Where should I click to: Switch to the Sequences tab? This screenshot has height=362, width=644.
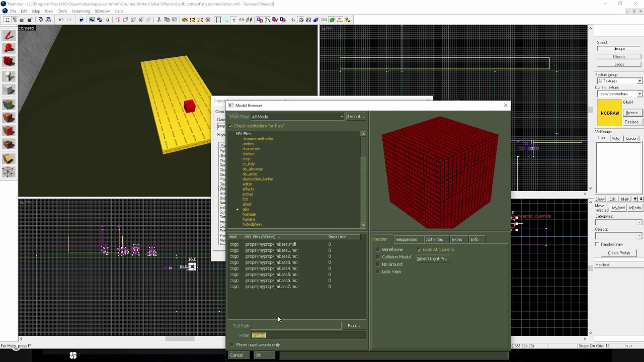(407, 239)
